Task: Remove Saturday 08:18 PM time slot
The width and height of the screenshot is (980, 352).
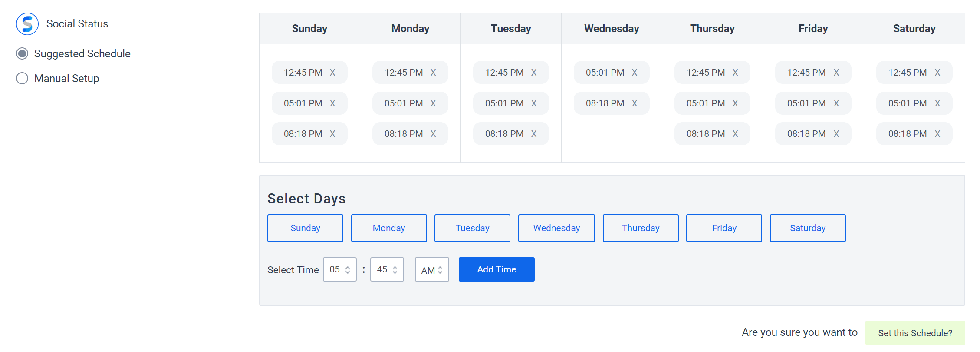Action: point(937,134)
